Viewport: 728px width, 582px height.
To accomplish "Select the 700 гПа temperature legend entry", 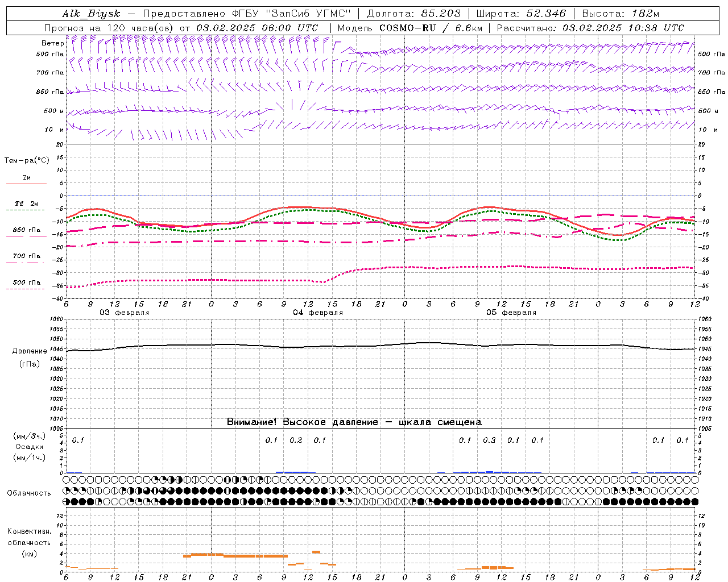I will point(27,256).
